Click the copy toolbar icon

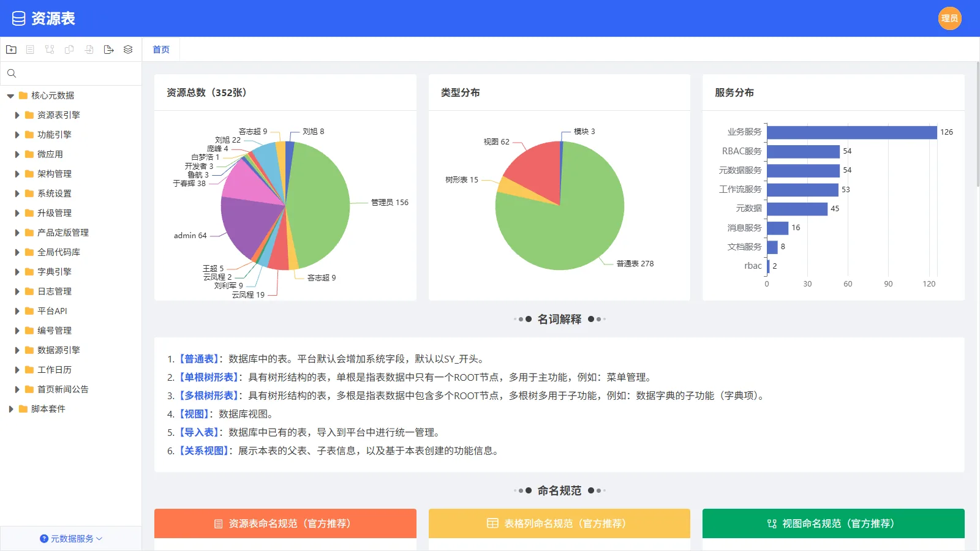click(69, 50)
